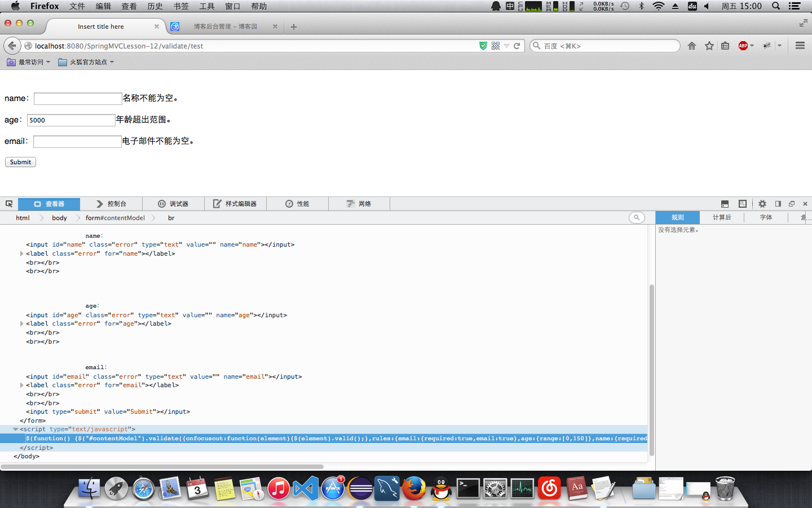This screenshot has width=812, height=508.
Task: Open the QR code icon in address bar
Action: pos(496,46)
